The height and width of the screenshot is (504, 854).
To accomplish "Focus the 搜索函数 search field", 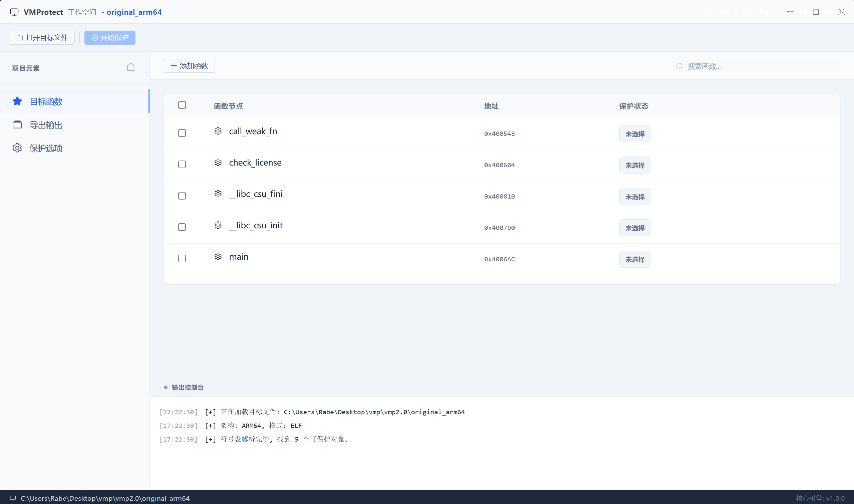I will [757, 66].
